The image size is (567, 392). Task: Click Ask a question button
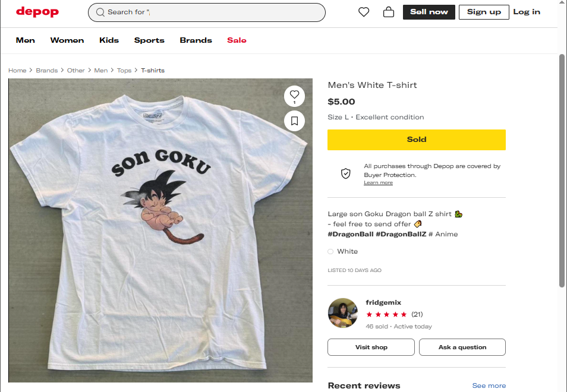click(462, 347)
